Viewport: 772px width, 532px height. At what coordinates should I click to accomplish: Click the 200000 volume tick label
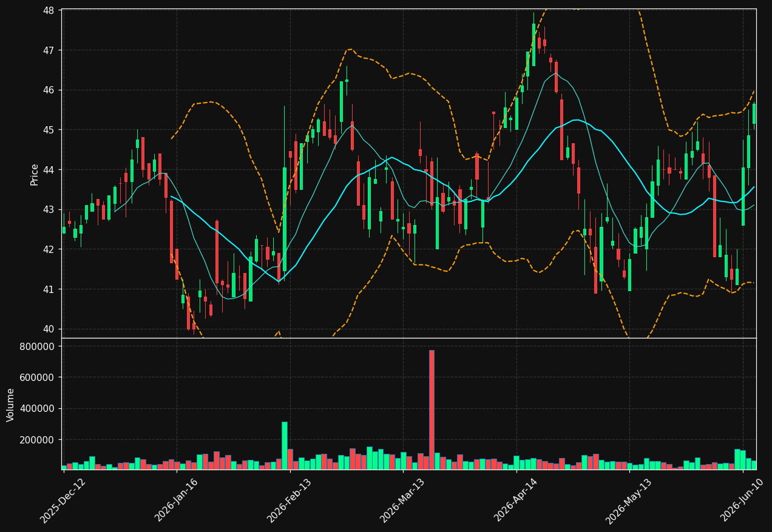(x=38, y=440)
